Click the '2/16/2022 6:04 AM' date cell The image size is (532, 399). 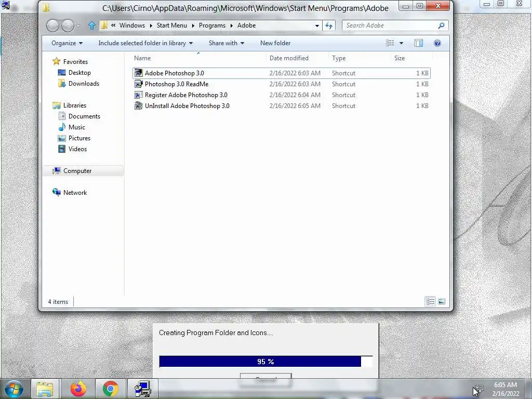pos(295,95)
